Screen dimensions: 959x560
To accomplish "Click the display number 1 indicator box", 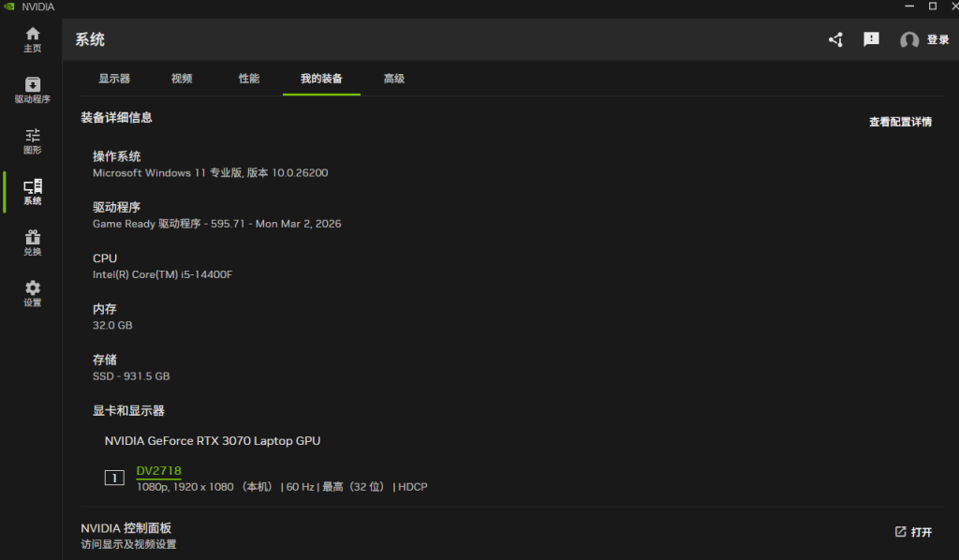I will click(113, 478).
